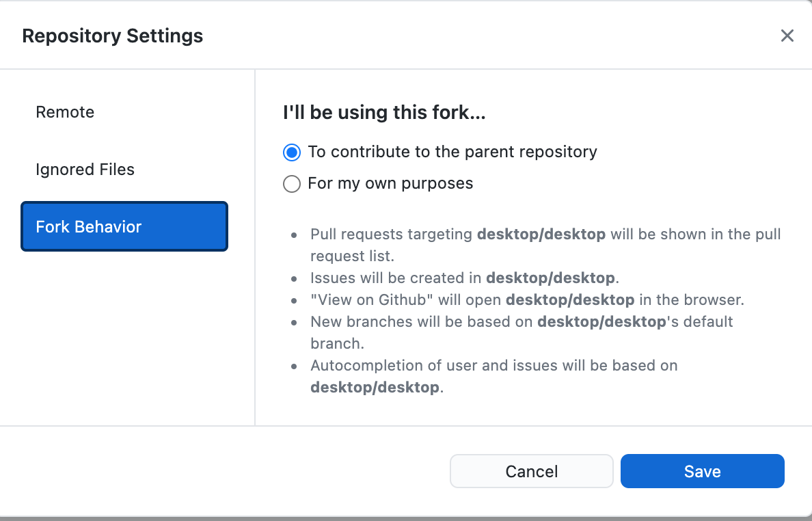The image size is (812, 521).
Task: Click the highlighted Fork Behavior navigation item
Action: pos(124,226)
